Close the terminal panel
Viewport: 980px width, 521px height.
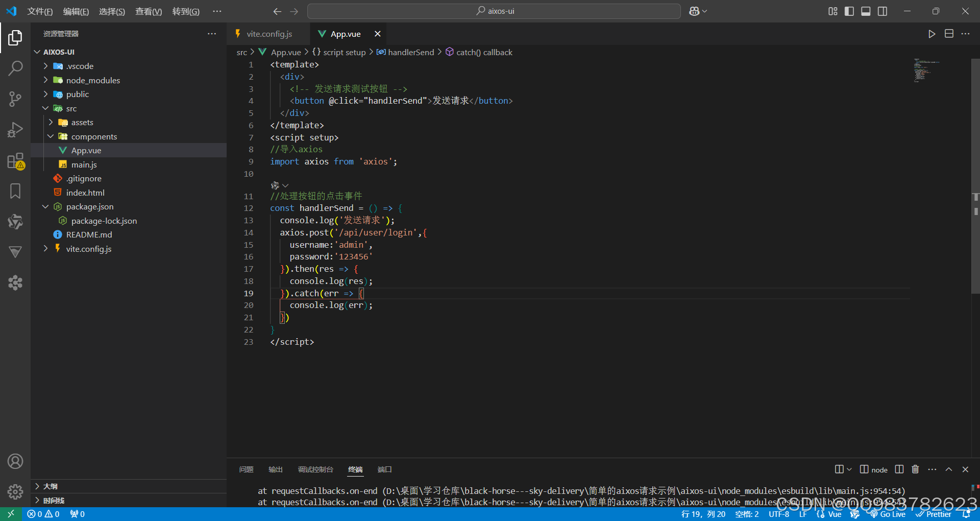pos(965,469)
